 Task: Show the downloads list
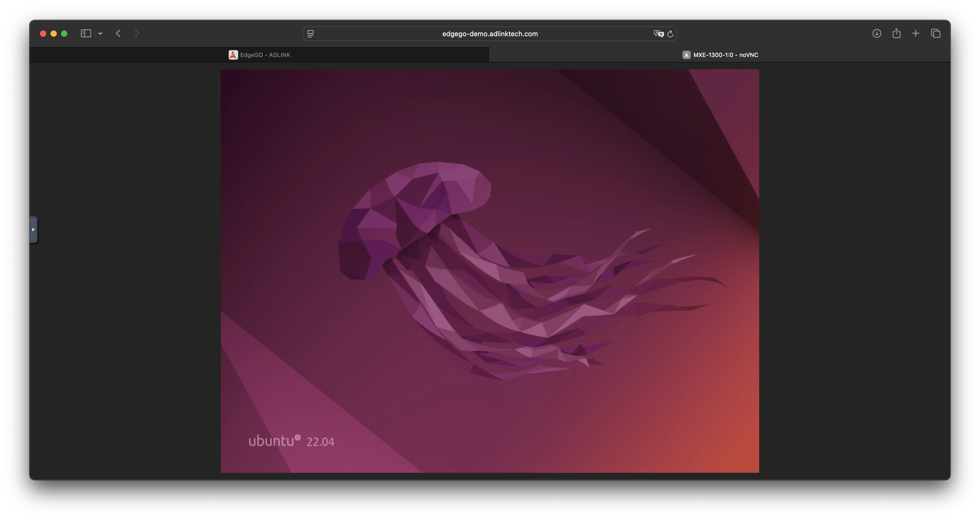coord(876,33)
